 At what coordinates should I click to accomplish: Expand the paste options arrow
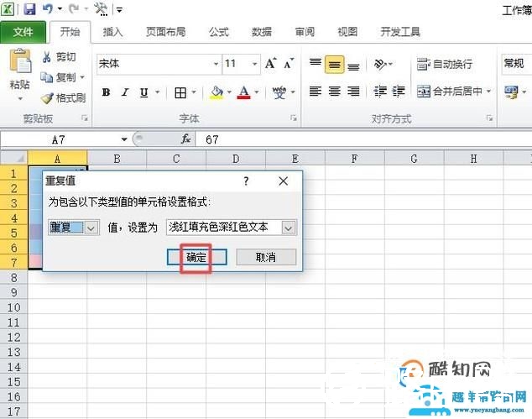pyautogui.click(x=20, y=99)
